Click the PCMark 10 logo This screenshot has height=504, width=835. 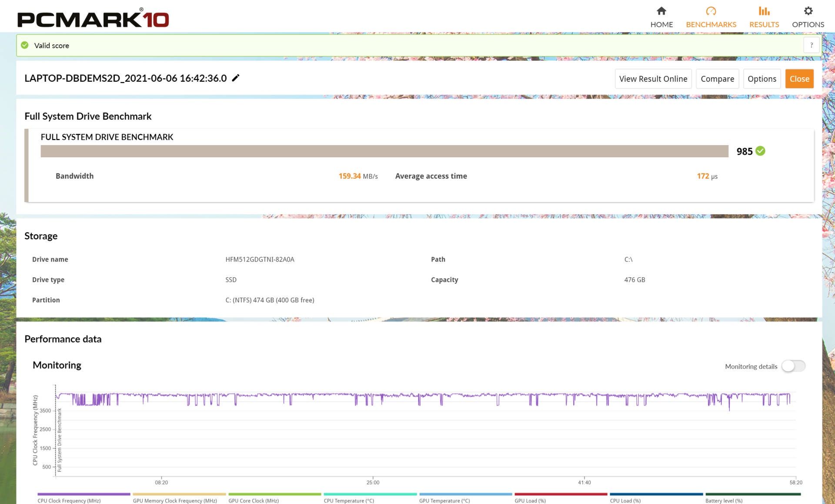point(93,18)
